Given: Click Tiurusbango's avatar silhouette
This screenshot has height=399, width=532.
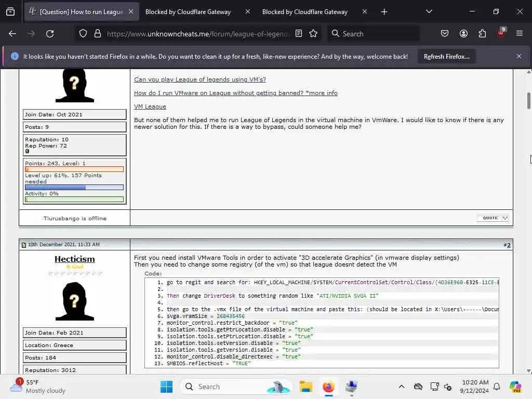Looking at the screenshot, I should coord(75,86).
